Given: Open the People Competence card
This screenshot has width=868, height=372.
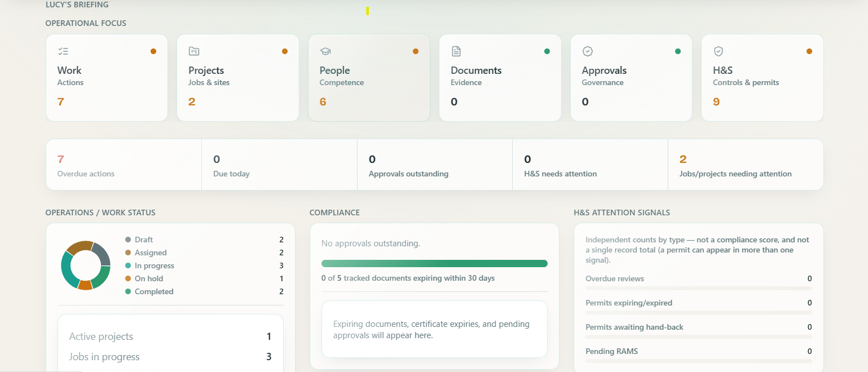Looking at the screenshot, I should point(369,78).
